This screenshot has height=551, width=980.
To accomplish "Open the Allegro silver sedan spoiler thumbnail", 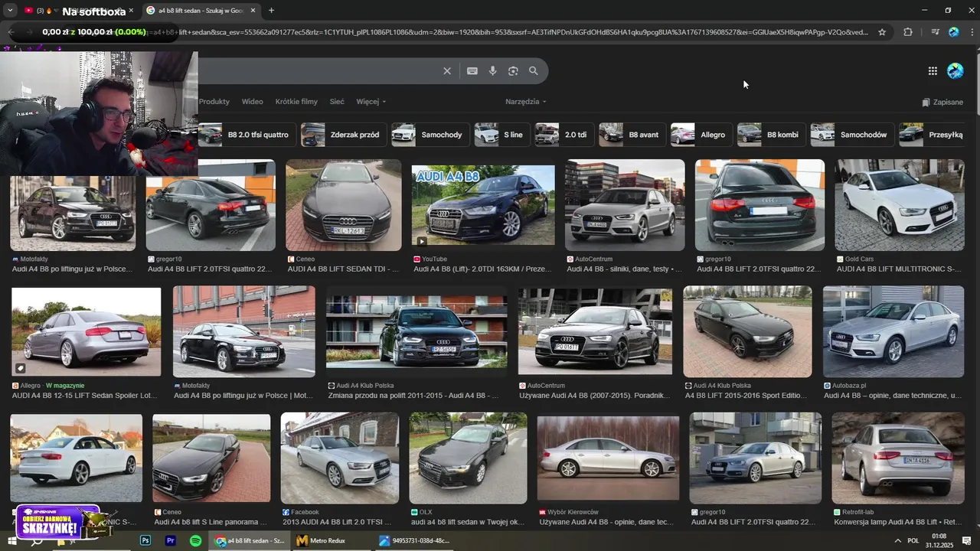I will click(87, 332).
